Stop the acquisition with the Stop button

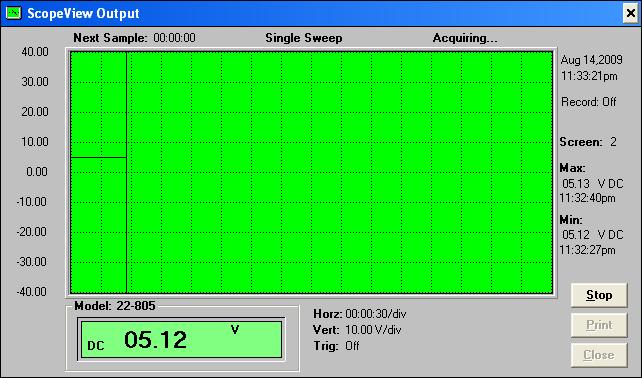pos(599,295)
